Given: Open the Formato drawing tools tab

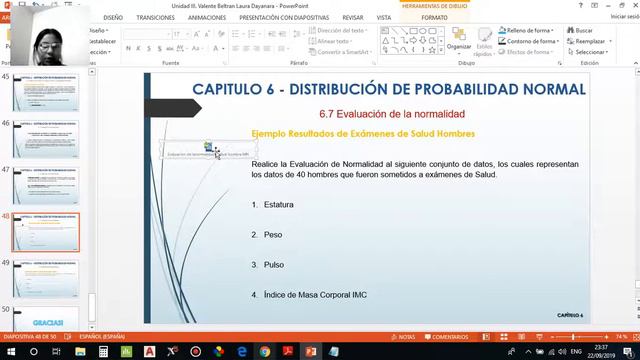Looking at the screenshot, I should tap(434, 18).
